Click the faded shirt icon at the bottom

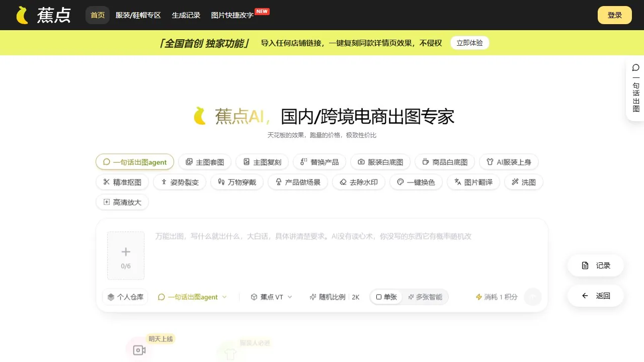coord(230,353)
